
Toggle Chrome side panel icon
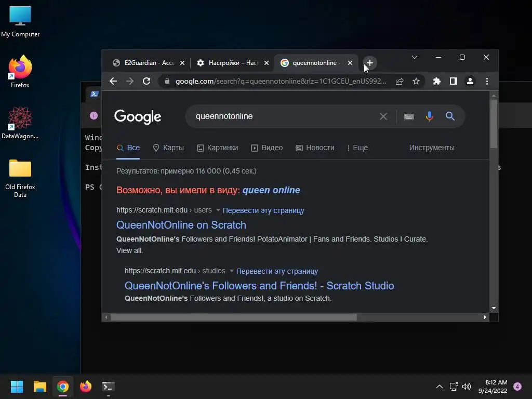coord(453,81)
